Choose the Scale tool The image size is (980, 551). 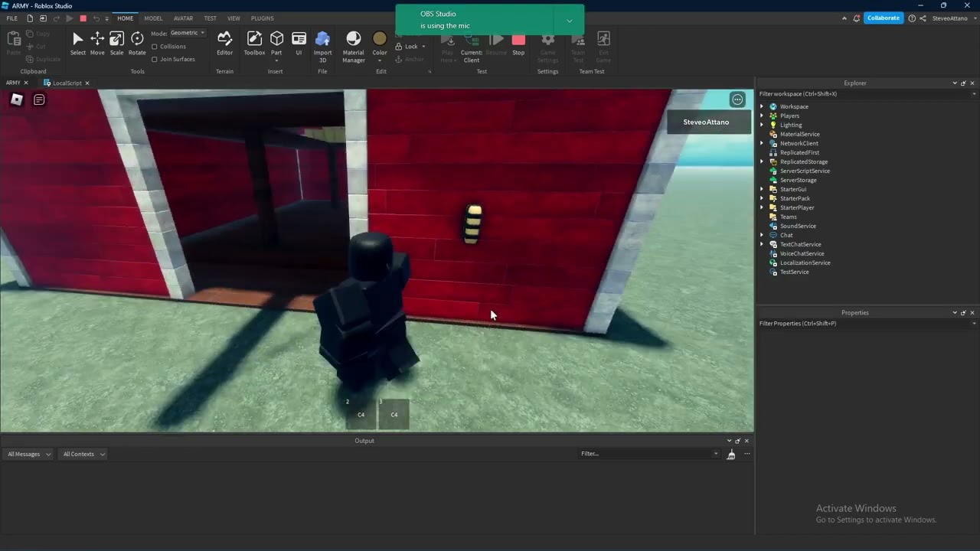point(116,44)
